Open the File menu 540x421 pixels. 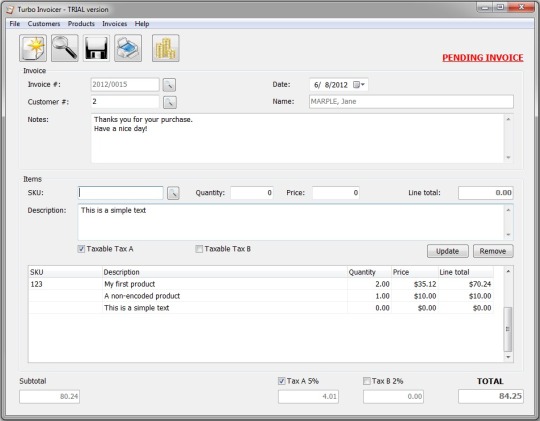pos(14,24)
